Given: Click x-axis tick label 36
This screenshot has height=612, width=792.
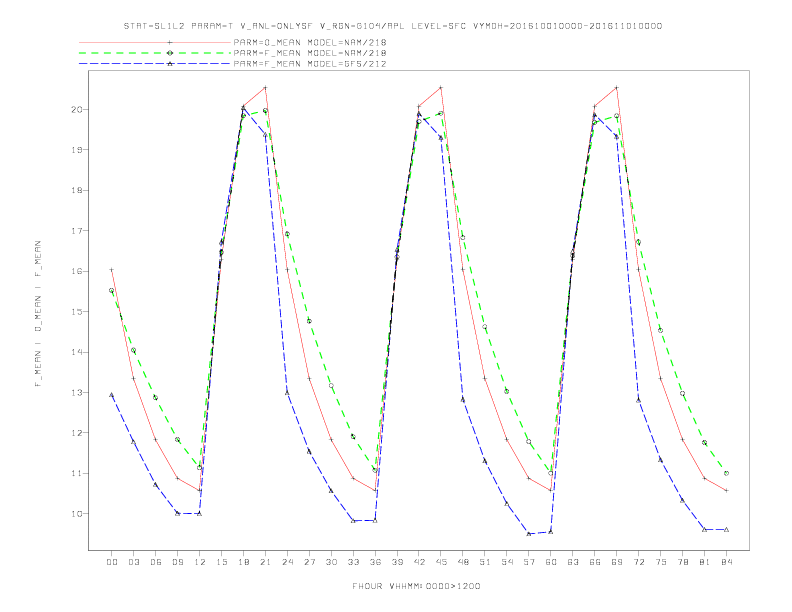Looking at the screenshot, I should tap(375, 562).
